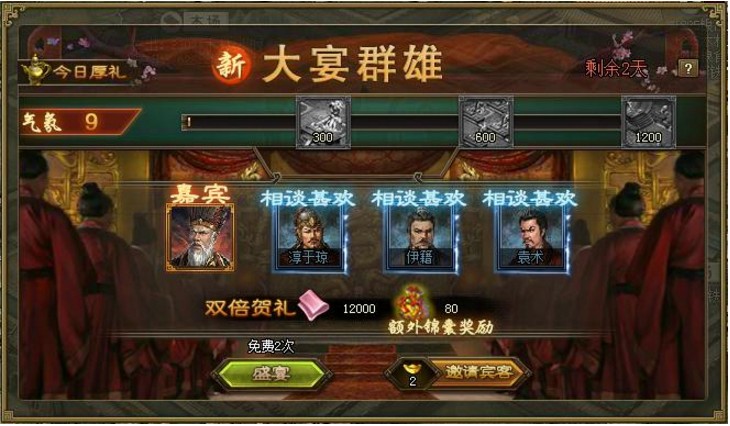This screenshot has width=730, height=426.
Task: Click the 今日厚礼 teapot icon
Action: click(35, 70)
